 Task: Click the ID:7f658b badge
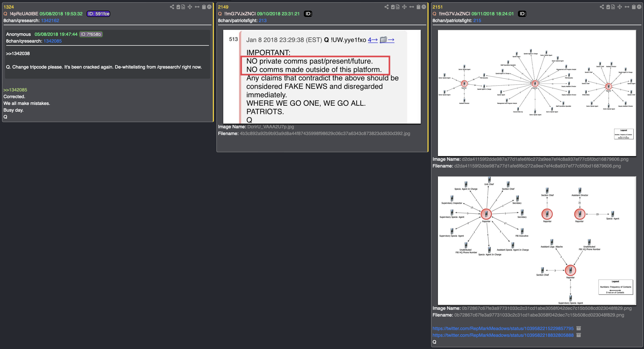[x=91, y=34]
